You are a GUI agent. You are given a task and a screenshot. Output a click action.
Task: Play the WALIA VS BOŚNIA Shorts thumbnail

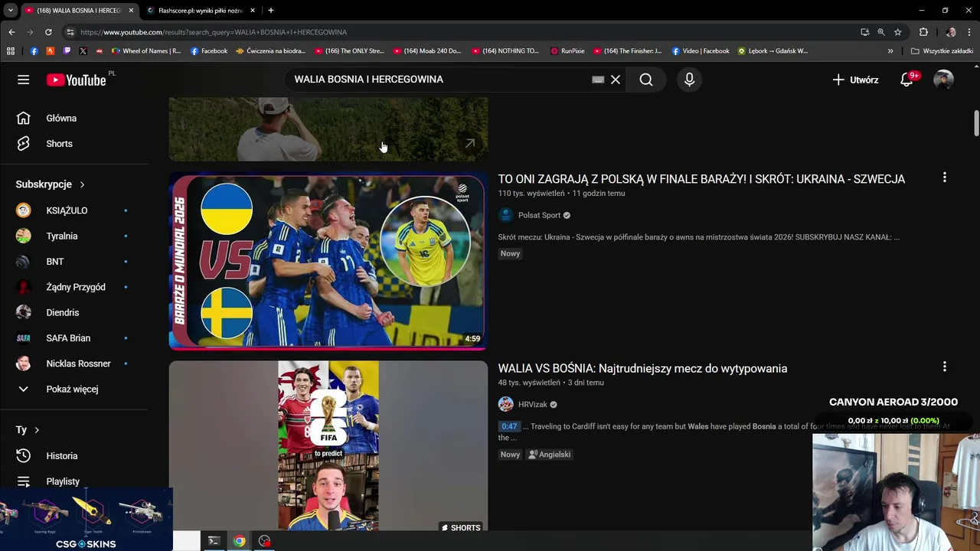328,445
